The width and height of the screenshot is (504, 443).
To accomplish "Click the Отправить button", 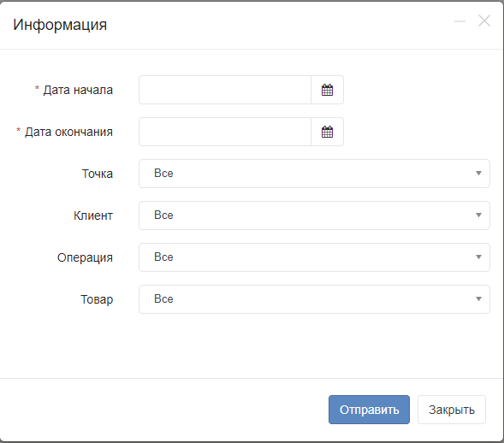I will coord(369,410).
